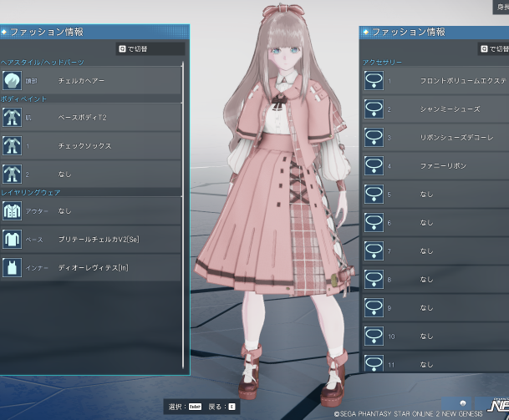Click the ボディペイント section header
Screen dimensions: 509x420
[23, 99]
